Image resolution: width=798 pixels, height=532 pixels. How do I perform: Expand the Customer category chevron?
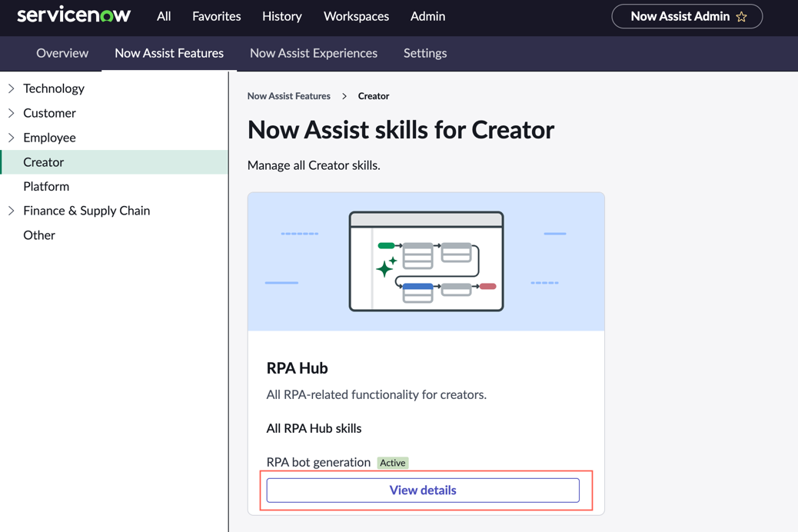click(12, 113)
